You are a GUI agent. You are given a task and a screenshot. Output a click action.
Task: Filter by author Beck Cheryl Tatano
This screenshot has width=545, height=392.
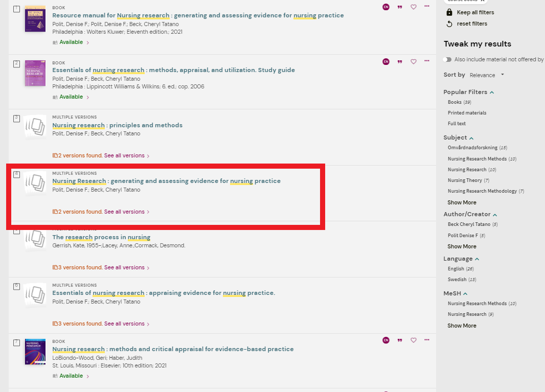pos(472,224)
